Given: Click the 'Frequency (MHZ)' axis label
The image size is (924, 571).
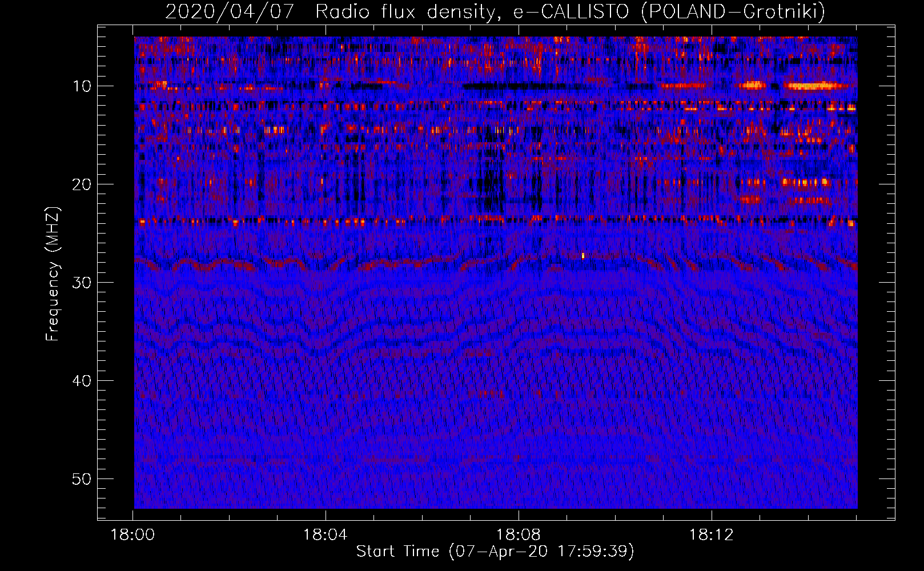Looking at the screenshot, I should click(x=52, y=274).
